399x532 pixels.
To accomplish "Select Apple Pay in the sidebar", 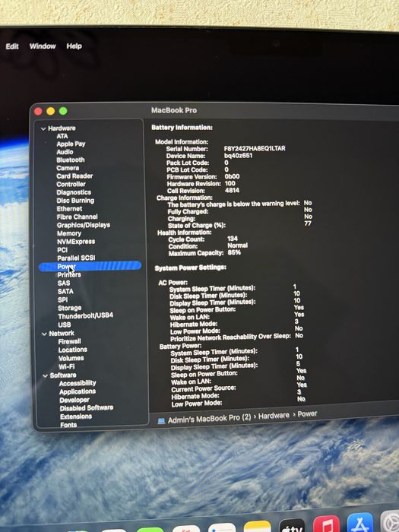I will coord(71,144).
